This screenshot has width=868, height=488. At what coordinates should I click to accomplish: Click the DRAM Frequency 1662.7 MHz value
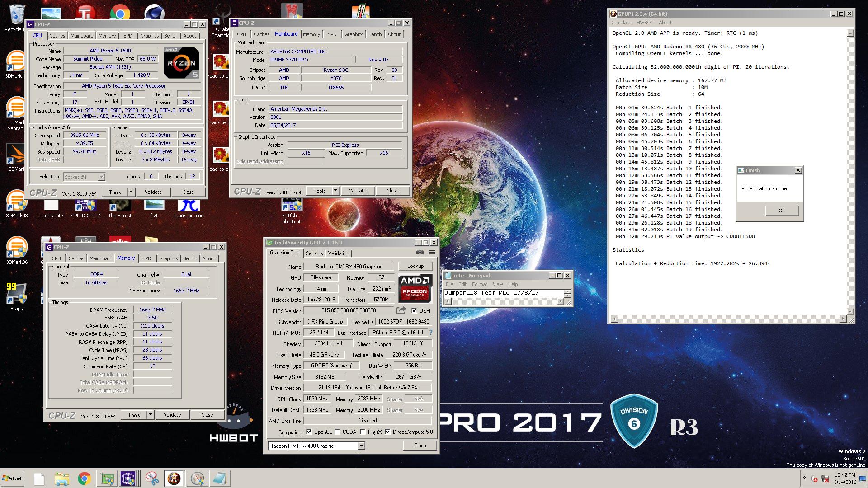pos(152,310)
